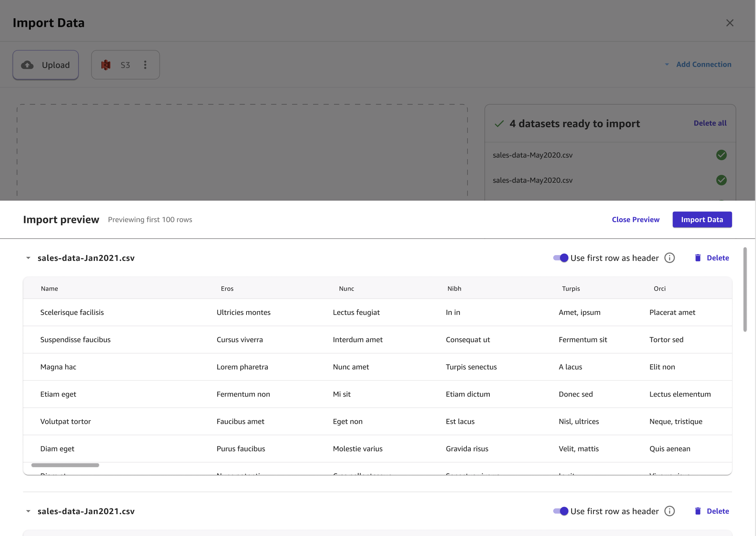Select the Upload source tab
This screenshot has width=756, height=536.
coord(46,65)
